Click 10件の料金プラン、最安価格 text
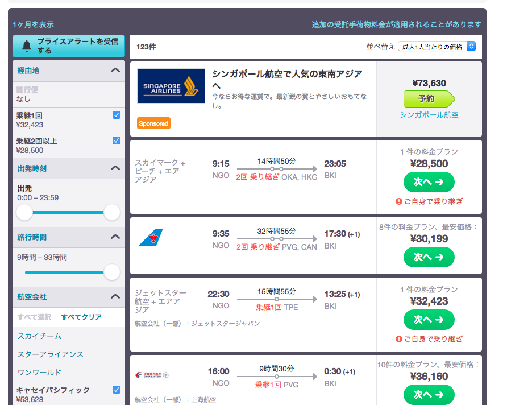This screenshot has height=405, width=532. pyautogui.click(x=429, y=365)
